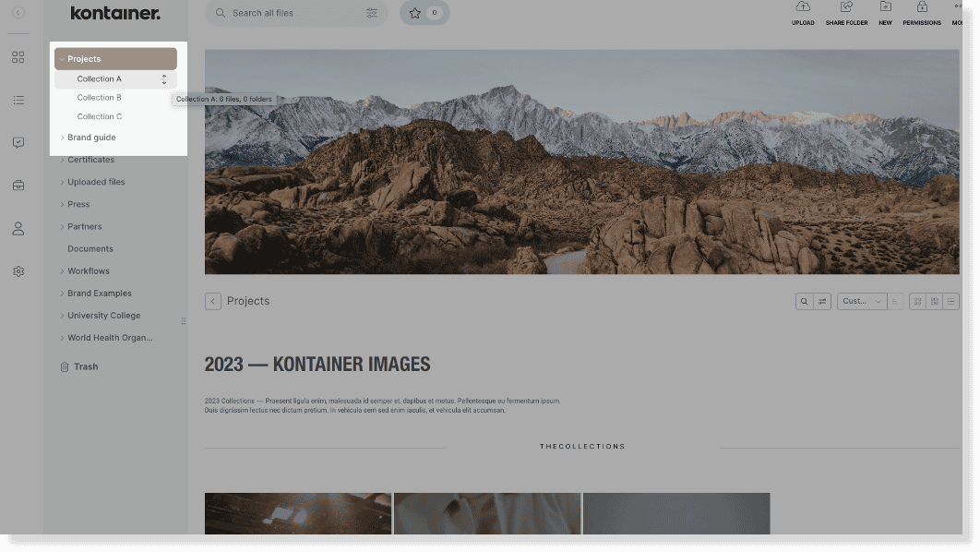Open the search filter options
This screenshot has height=552, width=980.
coord(371,13)
